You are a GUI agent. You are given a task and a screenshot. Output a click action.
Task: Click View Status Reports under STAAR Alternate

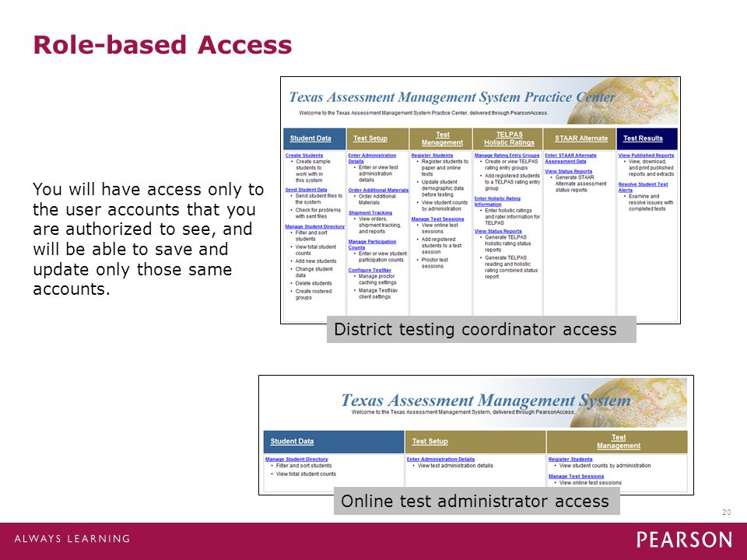[568, 171]
